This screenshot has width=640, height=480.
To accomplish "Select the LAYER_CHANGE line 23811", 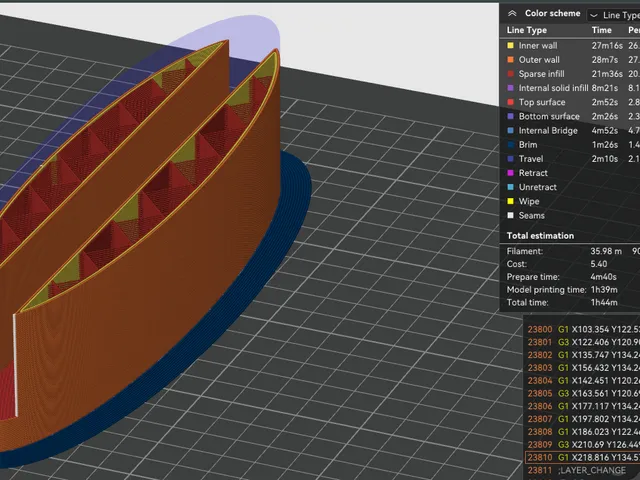I will point(582,470).
